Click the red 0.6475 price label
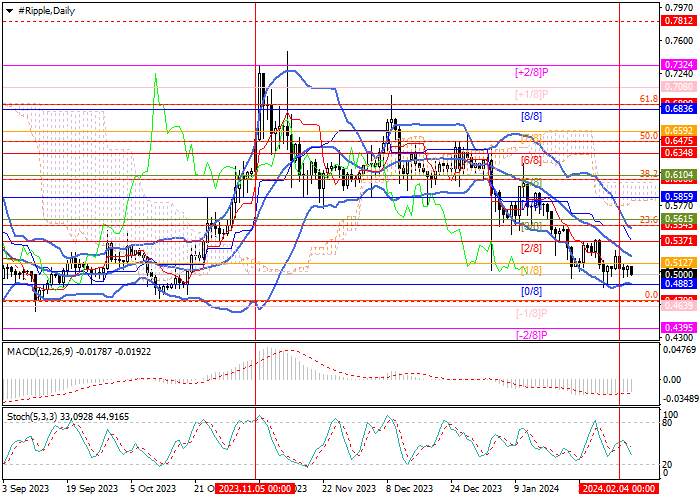The height and width of the screenshot is (500, 700). (x=679, y=141)
